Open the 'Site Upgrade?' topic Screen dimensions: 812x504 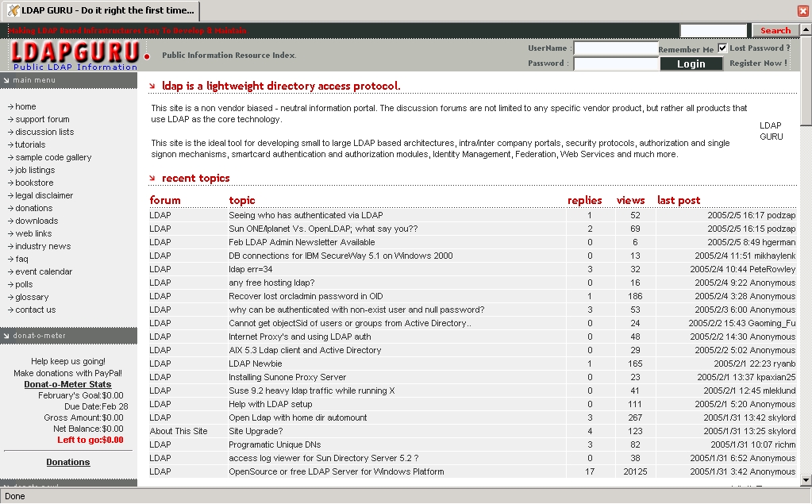(x=256, y=431)
